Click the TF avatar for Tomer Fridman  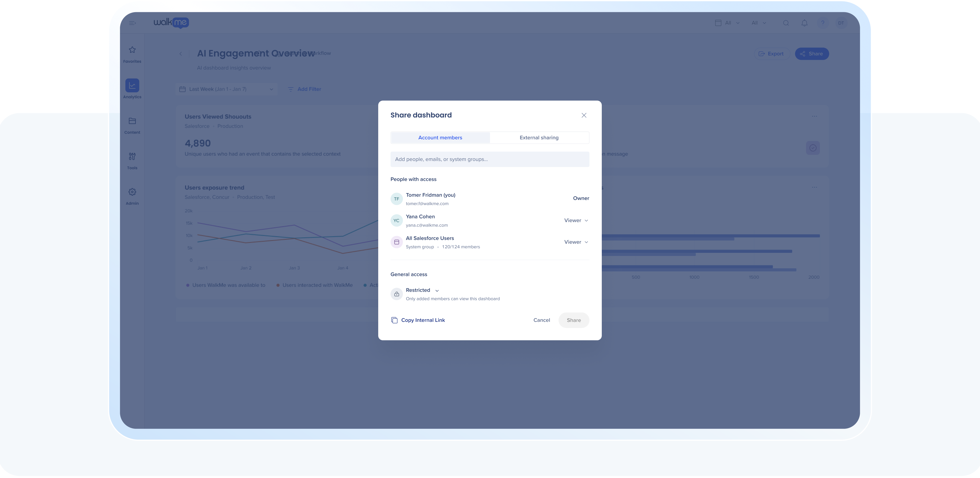tap(396, 199)
